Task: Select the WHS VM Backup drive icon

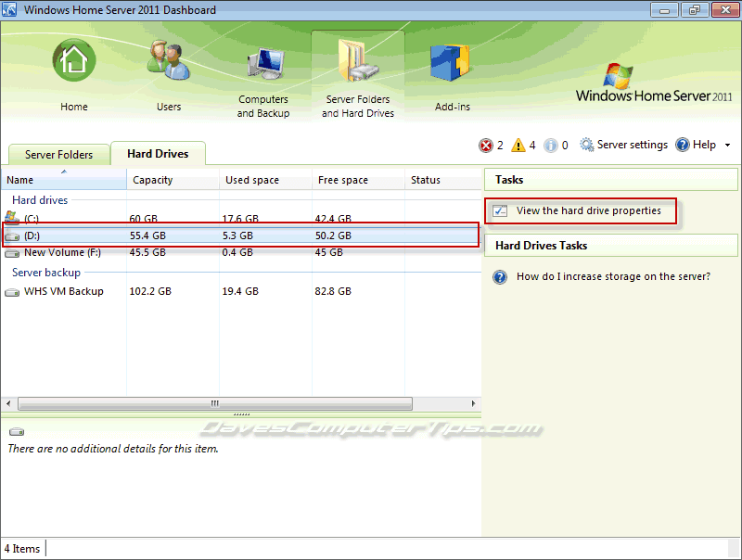Action: tap(12, 292)
